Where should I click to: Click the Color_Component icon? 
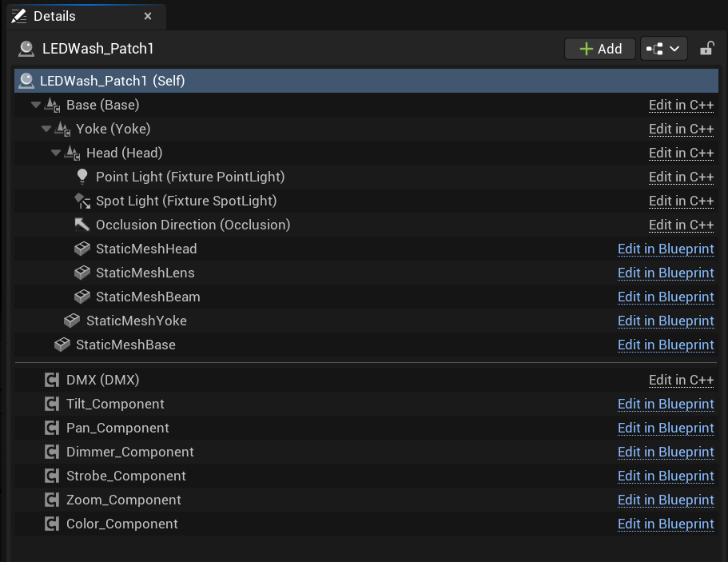(x=52, y=524)
